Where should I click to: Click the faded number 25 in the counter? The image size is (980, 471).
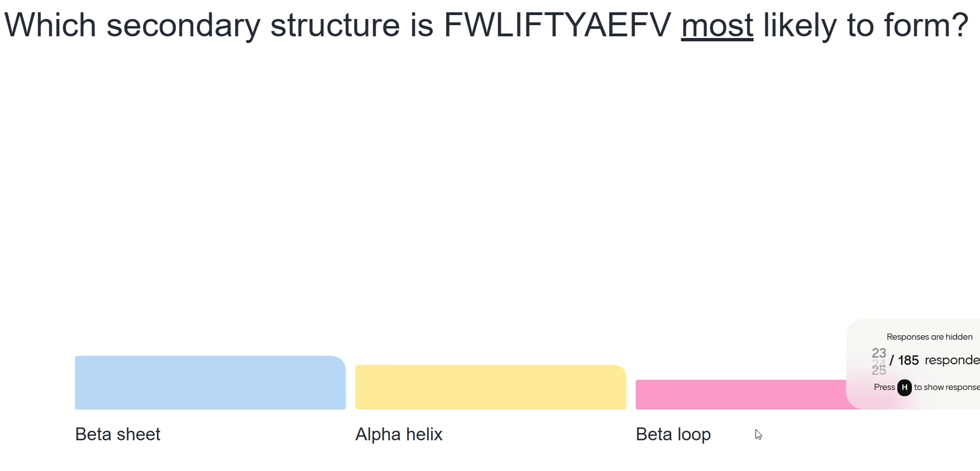click(x=879, y=370)
